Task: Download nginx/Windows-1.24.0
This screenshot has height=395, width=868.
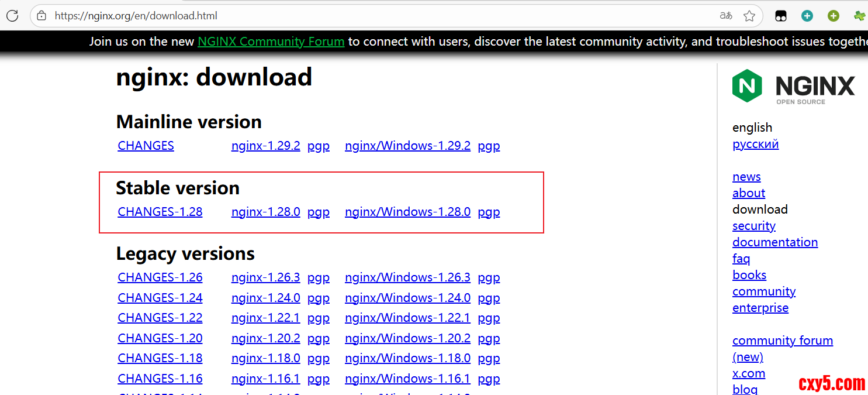Action: coord(408,298)
